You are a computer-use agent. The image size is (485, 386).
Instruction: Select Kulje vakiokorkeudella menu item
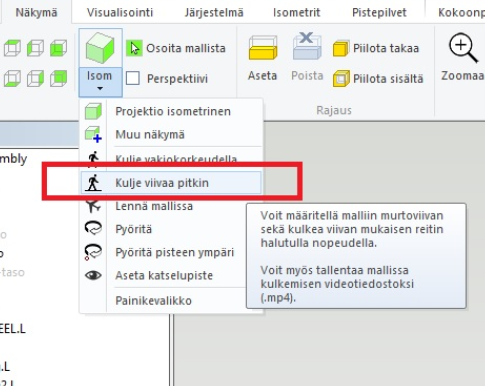click(x=171, y=158)
